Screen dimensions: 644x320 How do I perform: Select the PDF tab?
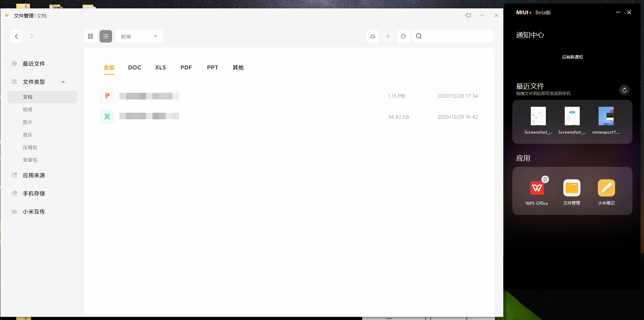186,67
